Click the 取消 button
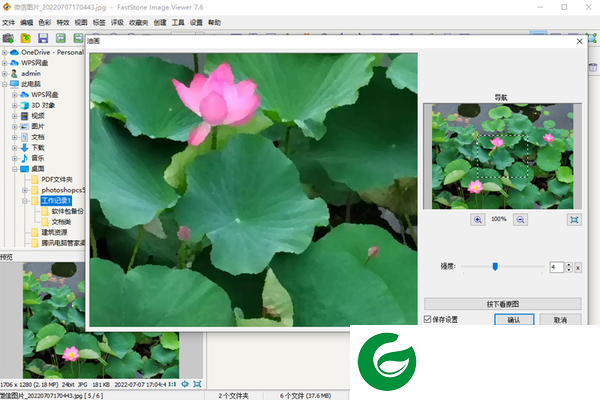Image resolution: width=600 pixels, height=400 pixels. (560, 320)
